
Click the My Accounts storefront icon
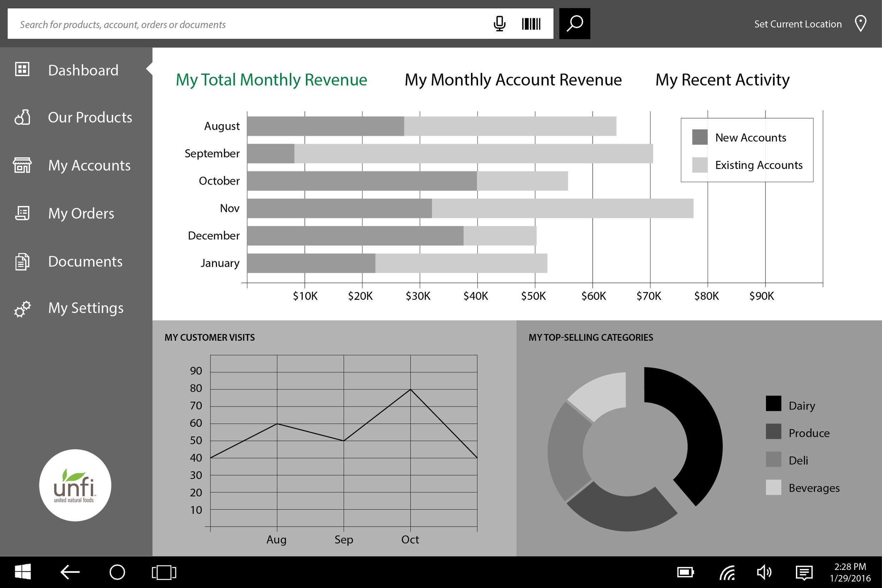click(x=22, y=165)
